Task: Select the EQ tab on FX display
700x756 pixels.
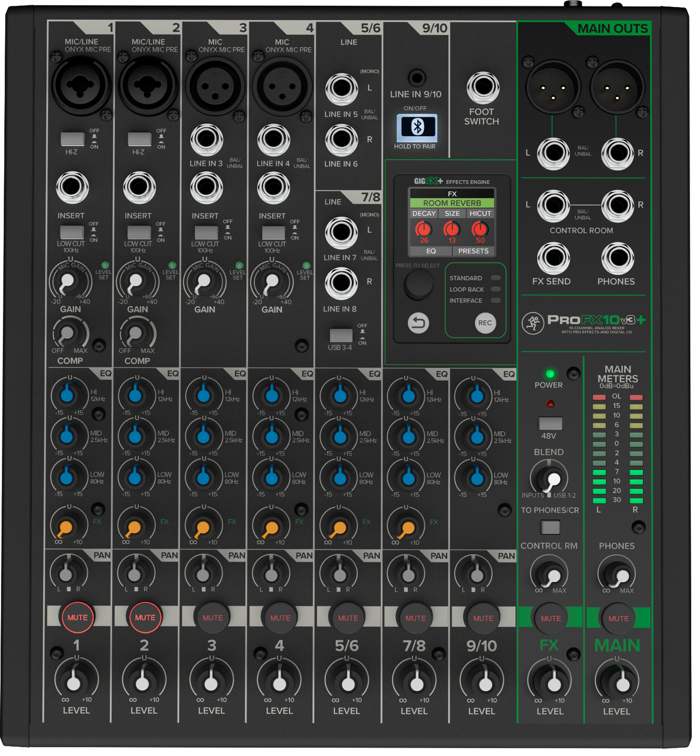Action: [x=431, y=251]
